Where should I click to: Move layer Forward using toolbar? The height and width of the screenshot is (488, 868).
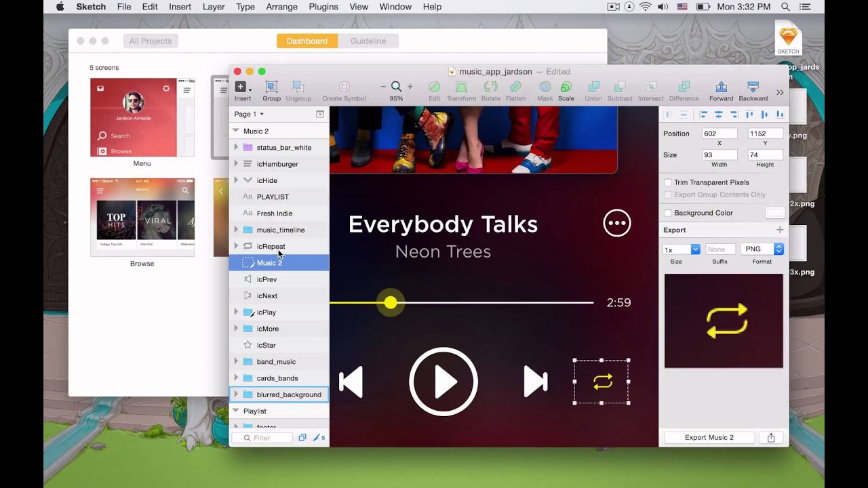[722, 91]
